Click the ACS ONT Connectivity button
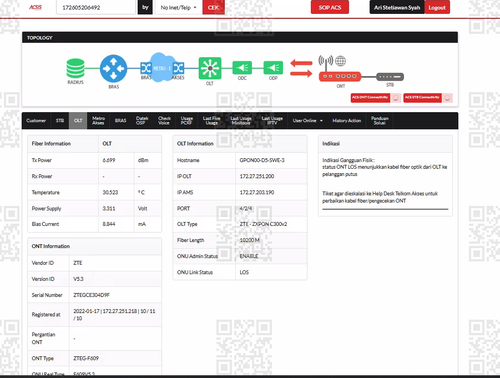The width and height of the screenshot is (500, 378). (x=370, y=98)
